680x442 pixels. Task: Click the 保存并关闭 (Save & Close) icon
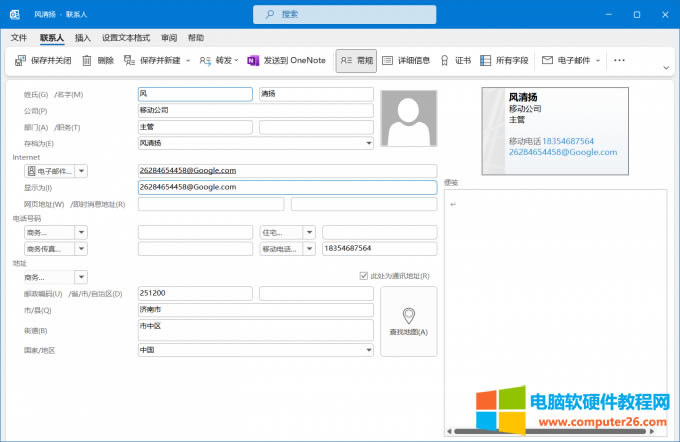click(x=21, y=60)
